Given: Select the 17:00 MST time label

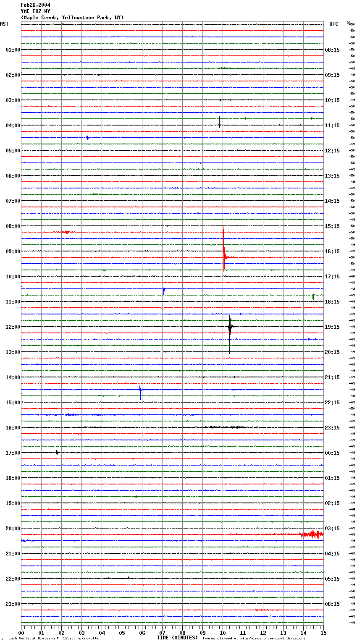Looking at the screenshot, I should tap(13, 453).
